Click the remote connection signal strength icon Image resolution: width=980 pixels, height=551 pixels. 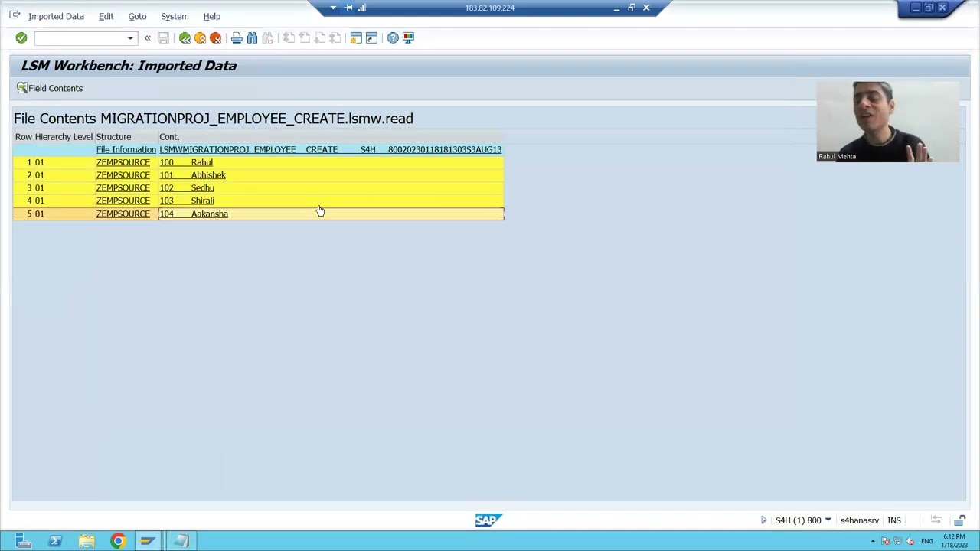click(362, 8)
